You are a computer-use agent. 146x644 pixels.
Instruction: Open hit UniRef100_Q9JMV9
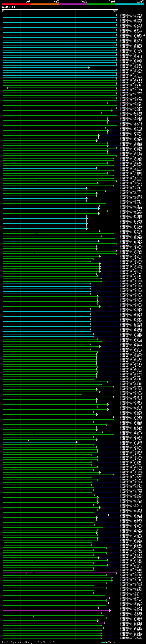click(x=131, y=598)
